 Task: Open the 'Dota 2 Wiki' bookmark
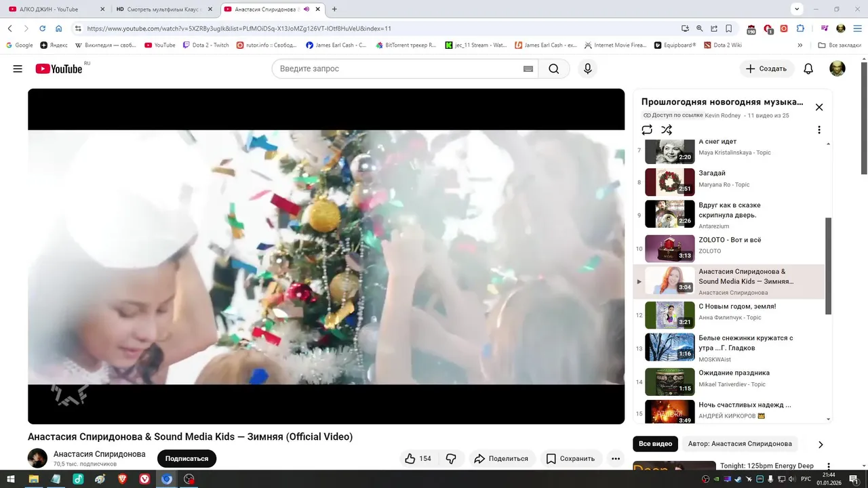pos(722,45)
